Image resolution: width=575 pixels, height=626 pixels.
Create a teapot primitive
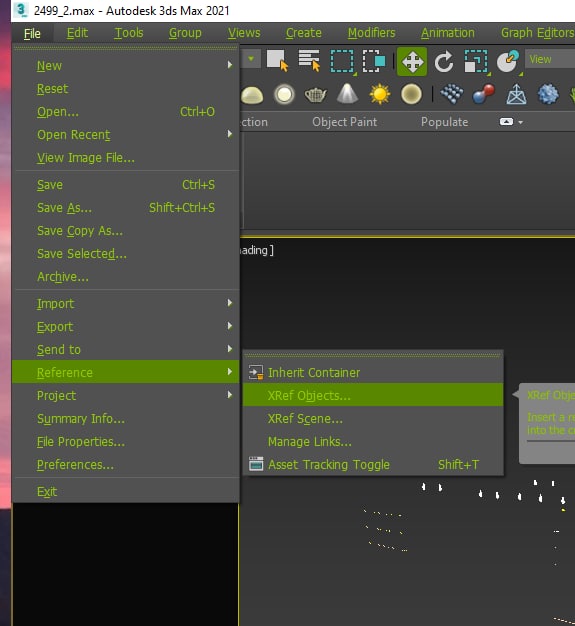tap(315, 95)
